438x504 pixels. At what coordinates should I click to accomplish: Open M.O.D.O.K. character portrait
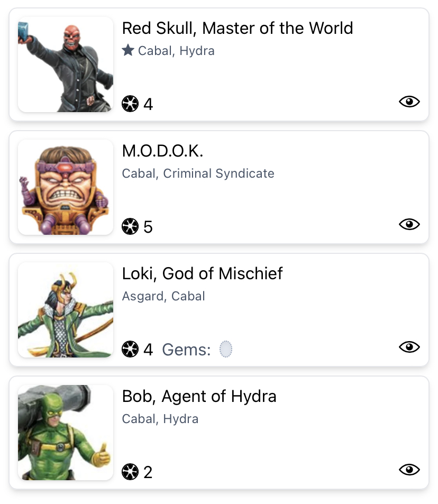point(66,187)
